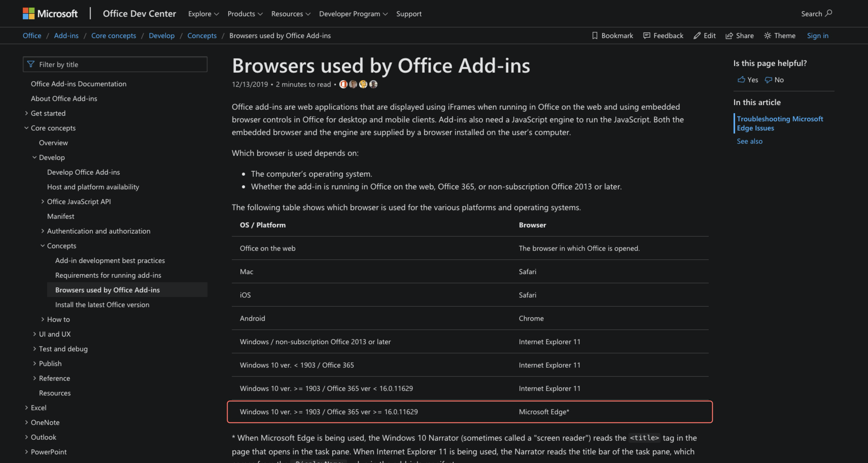Mark the page helpful with Yes
The image size is (868, 463).
(747, 80)
